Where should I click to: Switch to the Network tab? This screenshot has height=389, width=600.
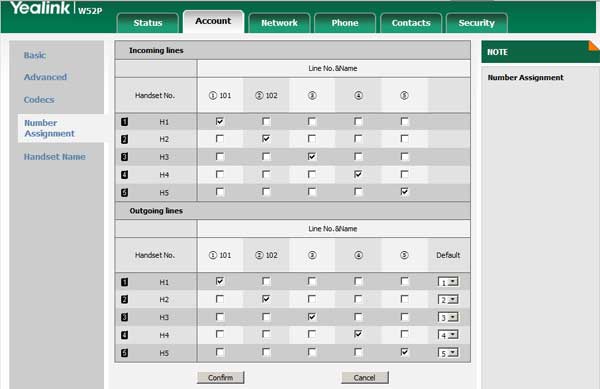point(279,23)
